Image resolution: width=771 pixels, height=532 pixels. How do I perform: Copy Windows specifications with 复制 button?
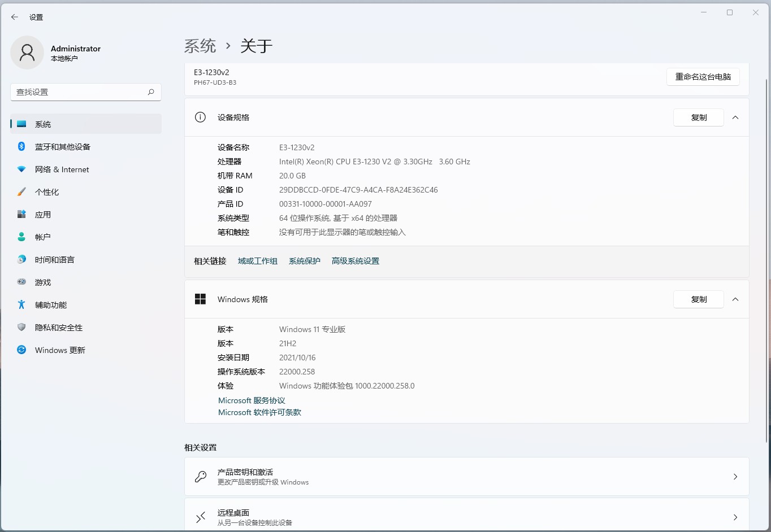click(x=699, y=299)
